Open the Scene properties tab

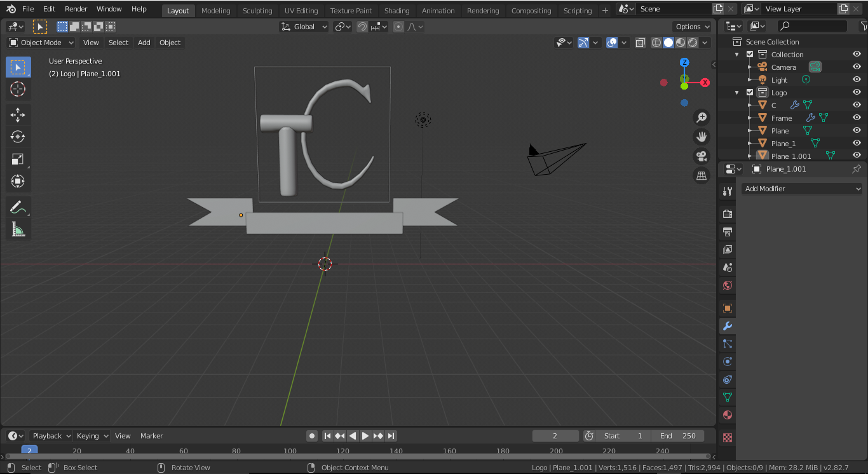(728, 267)
